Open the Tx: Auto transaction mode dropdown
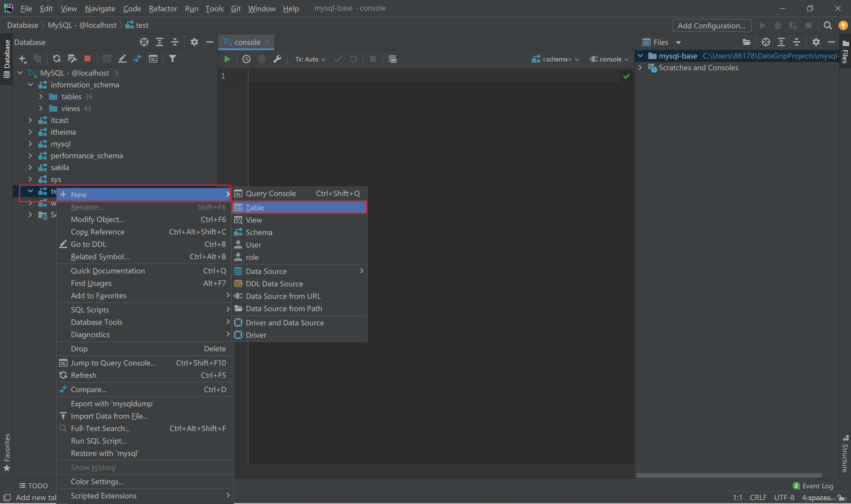The image size is (851, 504). tap(310, 59)
